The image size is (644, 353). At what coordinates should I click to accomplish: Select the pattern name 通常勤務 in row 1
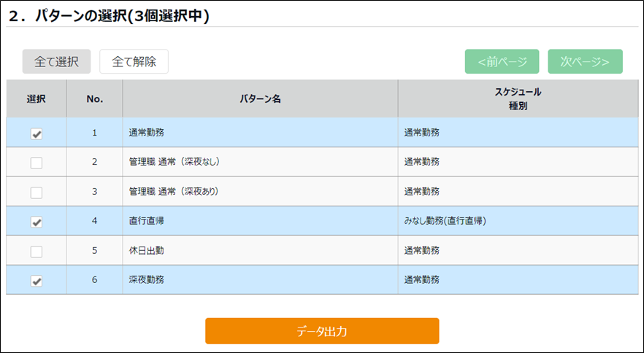[x=146, y=133]
